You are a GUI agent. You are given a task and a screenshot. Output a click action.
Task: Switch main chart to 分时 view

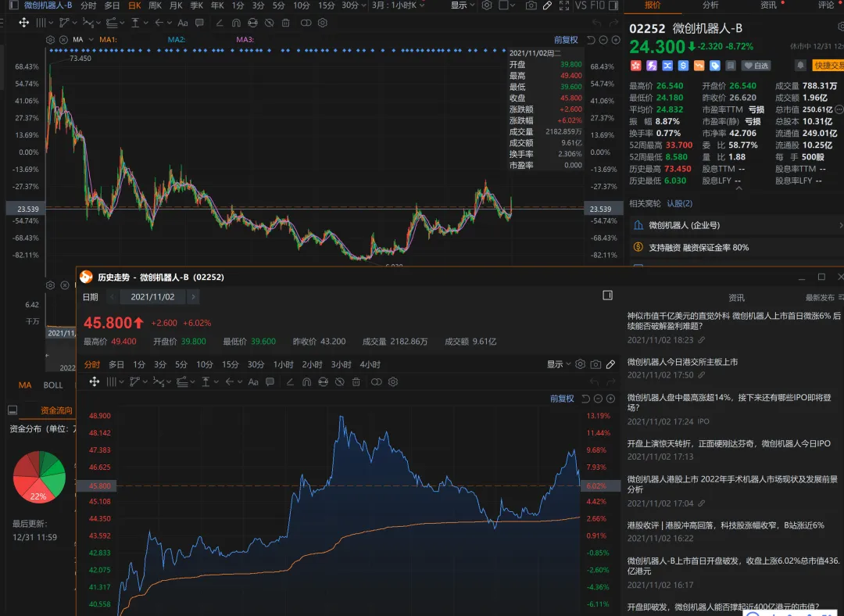click(x=88, y=5)
